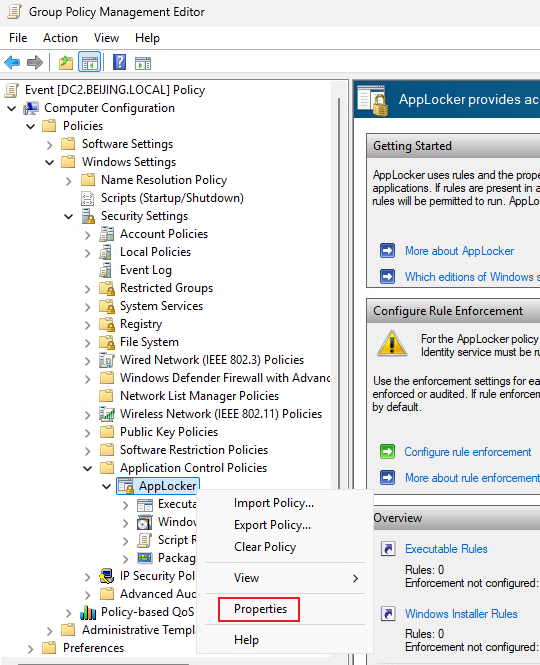Screen dimensions: 540x665
Task: Open the Windows Installer Rules link
Action: (461, 614)
